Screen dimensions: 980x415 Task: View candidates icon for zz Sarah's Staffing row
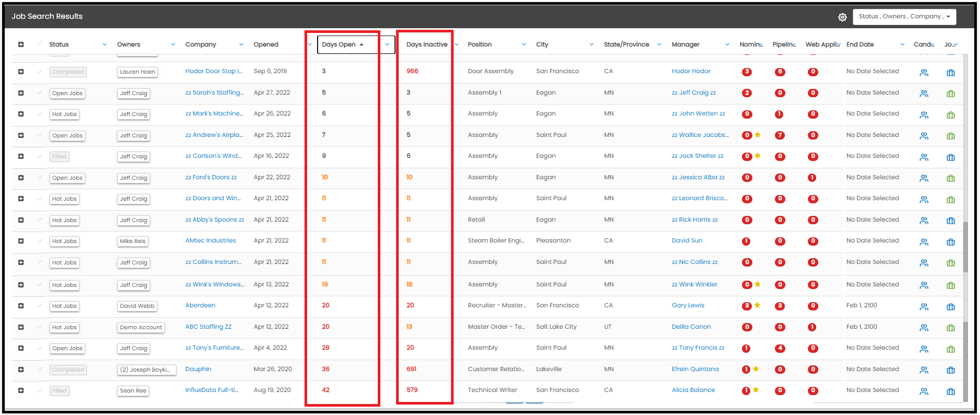click(x=924, y=94)
